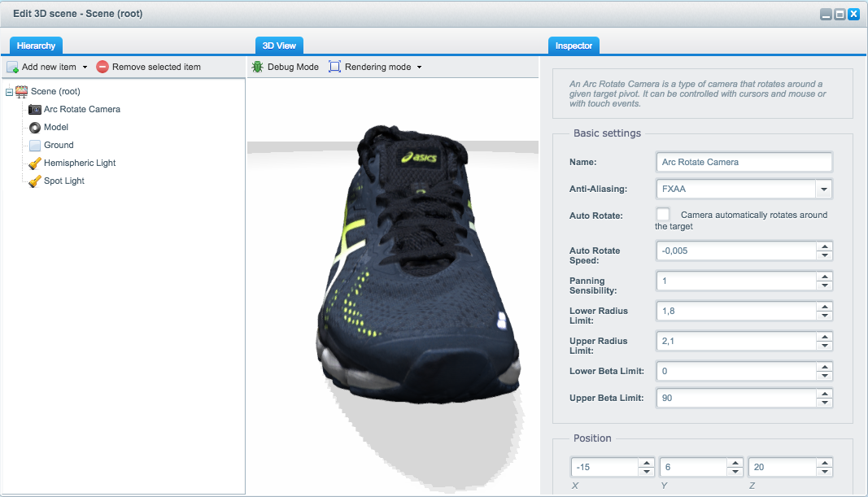Viewport: 868px width, 497px height.
Task: Click the Lower Radius Limit field '1,8'
Action: click(x=736, y=311)
